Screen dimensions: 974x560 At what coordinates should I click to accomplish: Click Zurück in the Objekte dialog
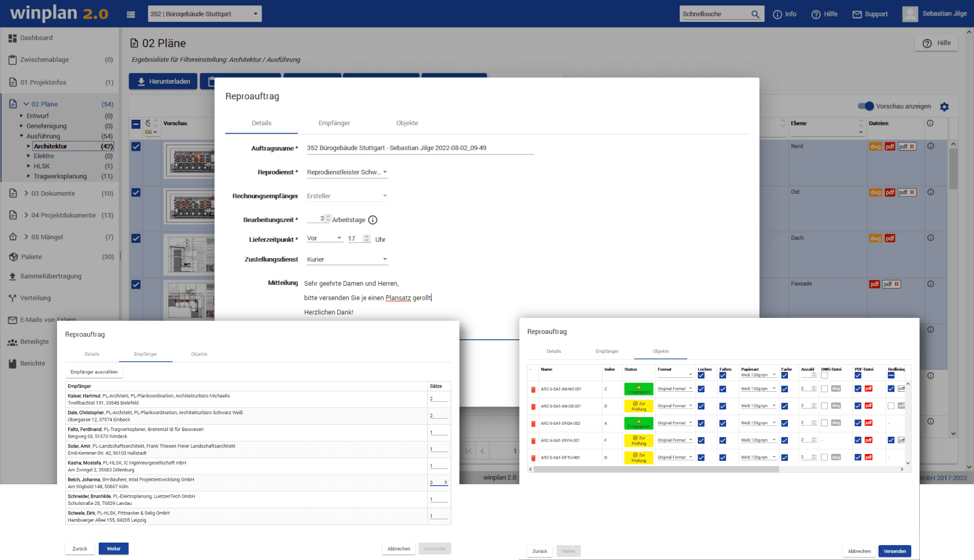click(x=540, y=551)
